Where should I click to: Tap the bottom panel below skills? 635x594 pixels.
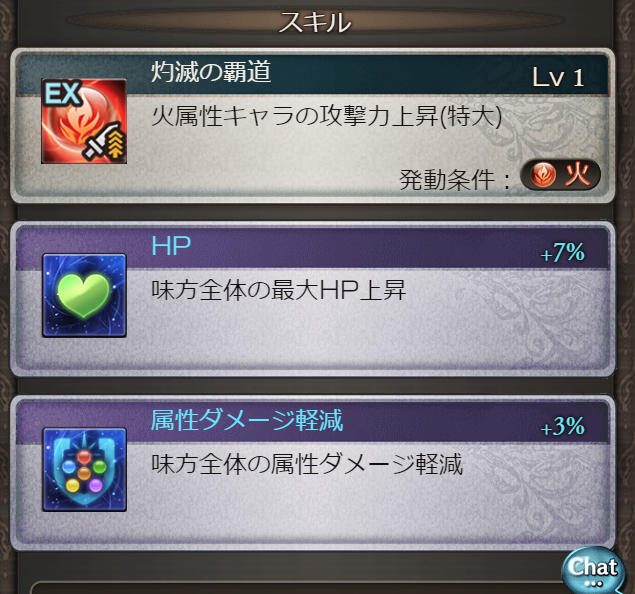click(300, 588)
